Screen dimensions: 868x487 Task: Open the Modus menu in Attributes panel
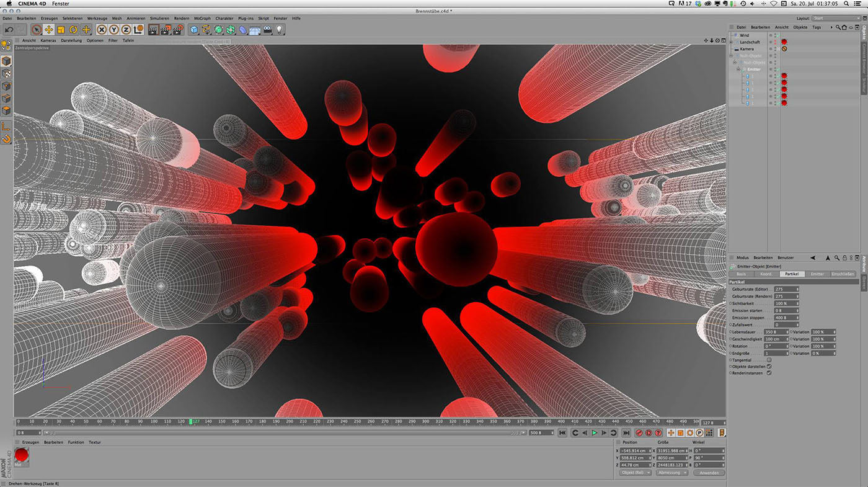(743, 257)
